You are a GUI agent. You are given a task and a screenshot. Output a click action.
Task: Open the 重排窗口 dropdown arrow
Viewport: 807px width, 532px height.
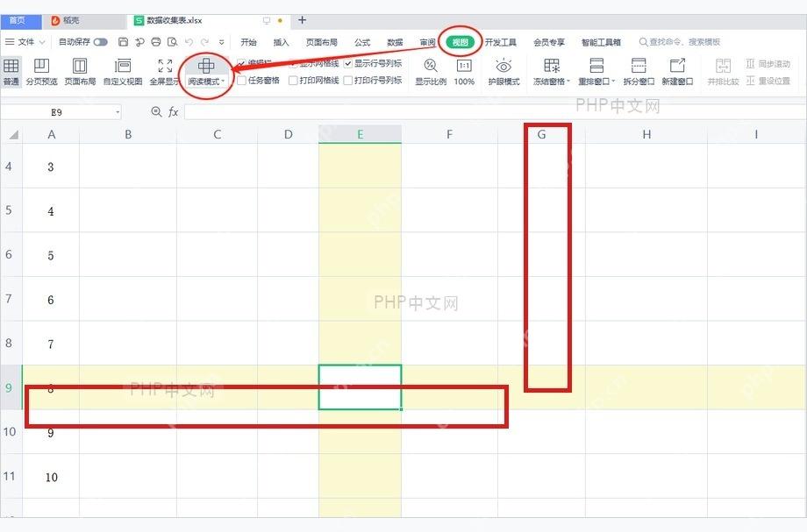tap(613, 82)
